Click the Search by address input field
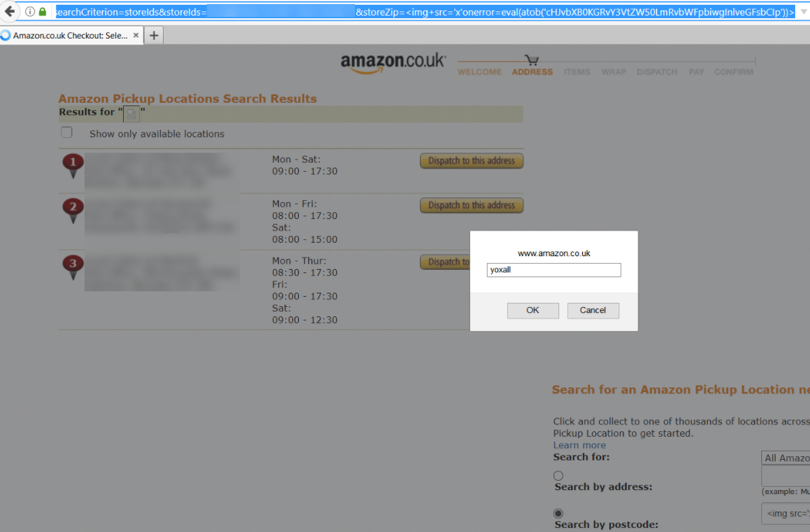The image size is (810, 532). (786, 476)
